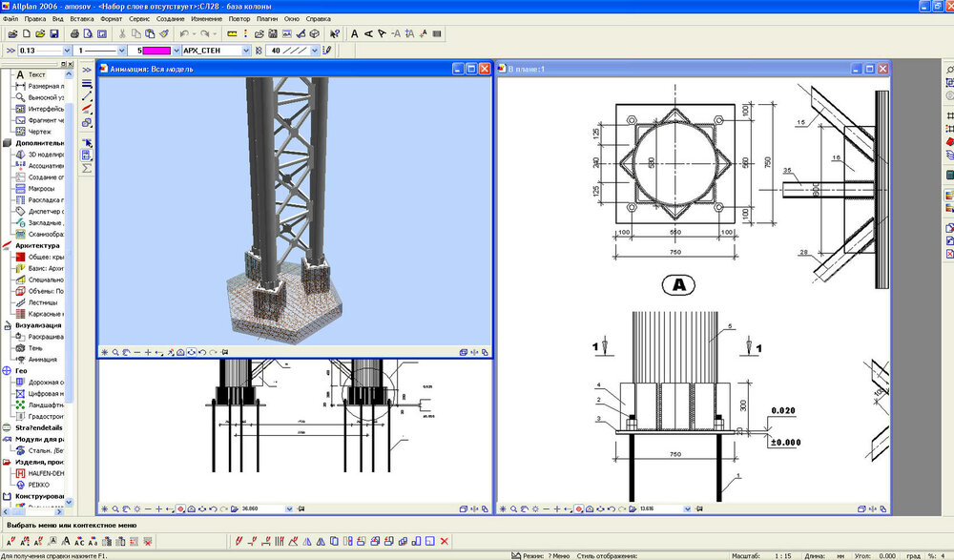Select the Тень module in left tree
The height and width of the screenshot is (560, 954).
(36, 348)
